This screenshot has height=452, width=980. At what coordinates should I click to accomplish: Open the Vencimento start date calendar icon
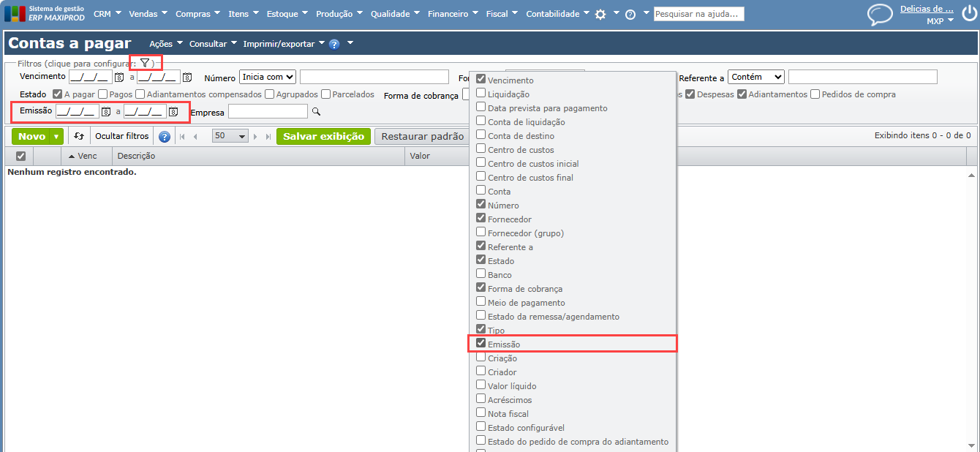[118, 77]
